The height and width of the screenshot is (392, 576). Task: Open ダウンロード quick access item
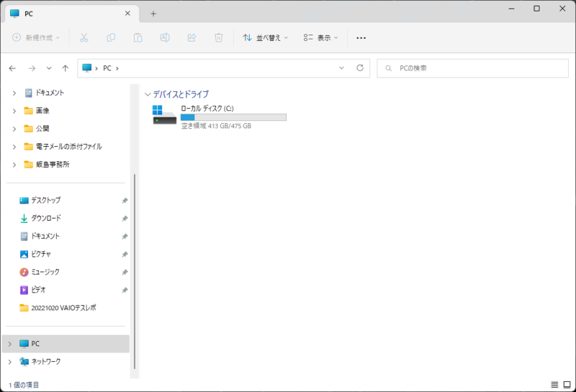(40, 219)
